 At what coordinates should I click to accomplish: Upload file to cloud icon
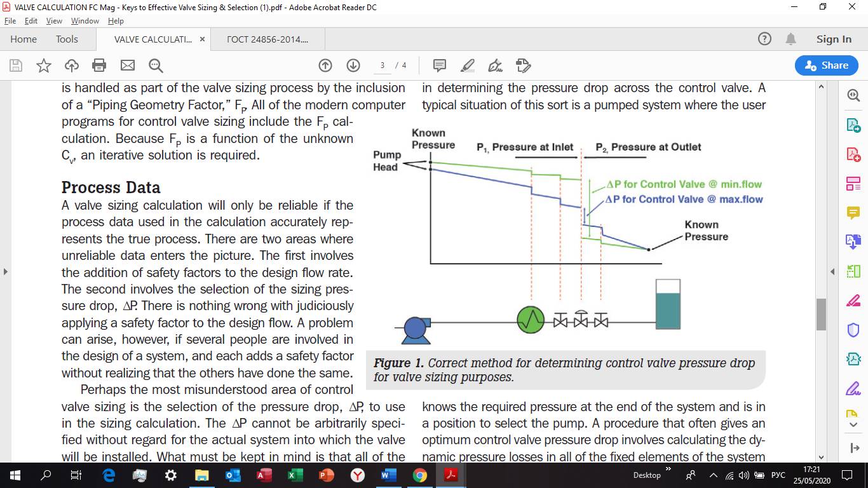72,65
